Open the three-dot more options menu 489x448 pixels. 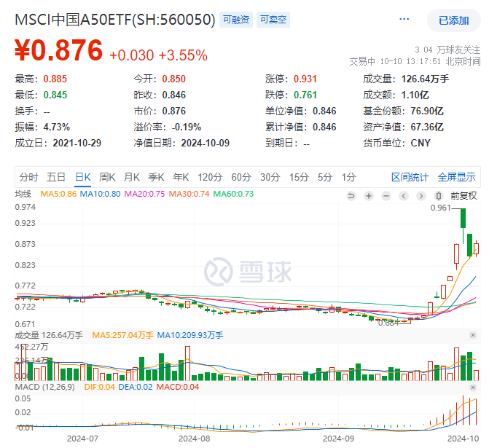tap(404, 20)
